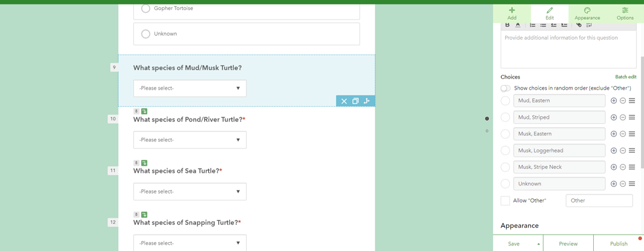The width and height of the screenshot is (644, 251).
Task: Remove the Mud, Eastern choice
Action: point(622,101)
